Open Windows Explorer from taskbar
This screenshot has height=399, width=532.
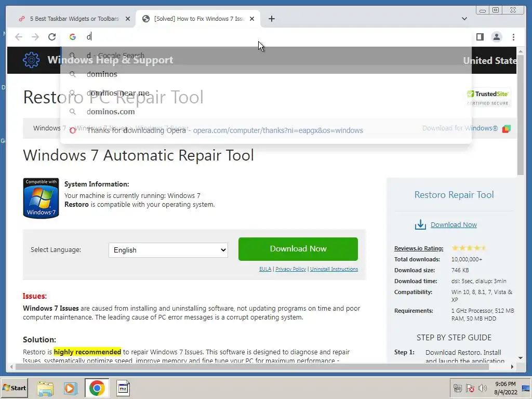coord(45,388)
